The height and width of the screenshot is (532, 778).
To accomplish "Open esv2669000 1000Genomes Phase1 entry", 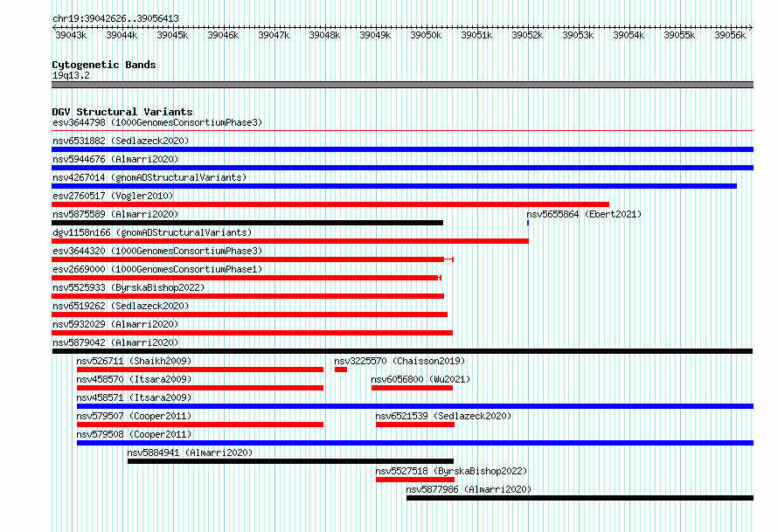I will point(157,269).
